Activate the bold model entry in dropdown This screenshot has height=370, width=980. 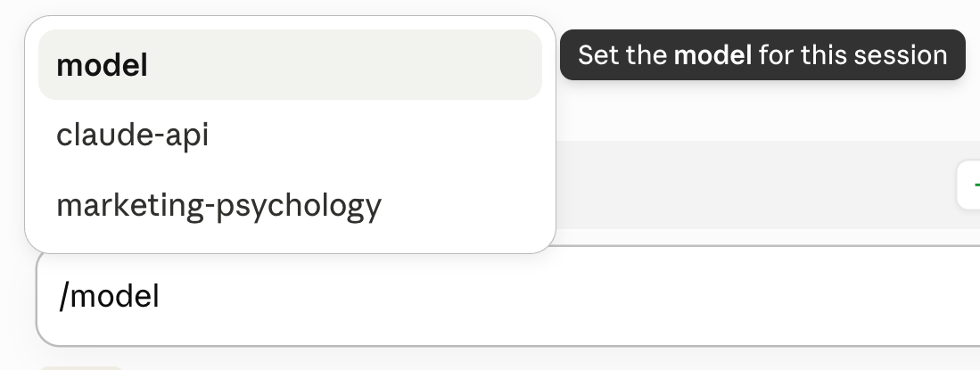point(290,64)
